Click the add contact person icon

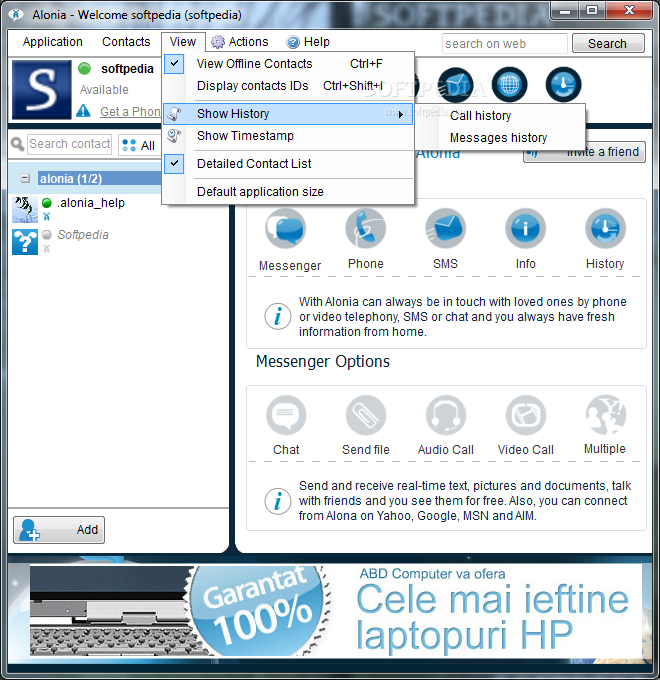coord(29,530)
